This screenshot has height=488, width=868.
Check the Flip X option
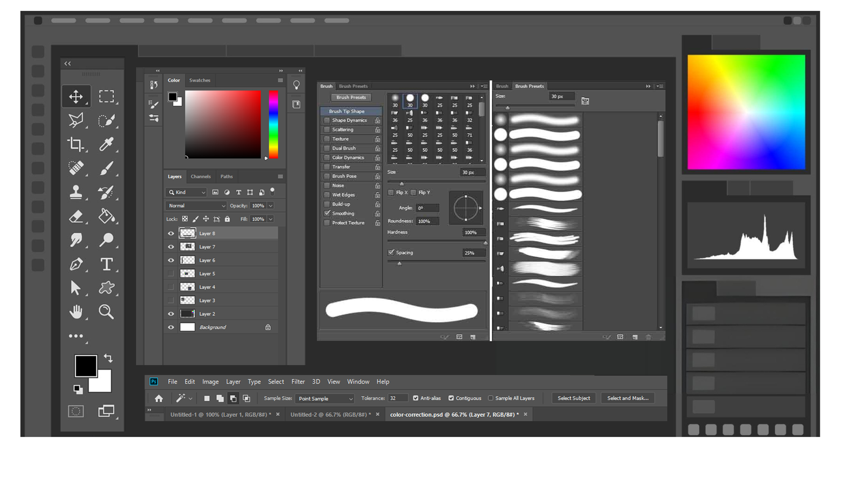point(391,192)
